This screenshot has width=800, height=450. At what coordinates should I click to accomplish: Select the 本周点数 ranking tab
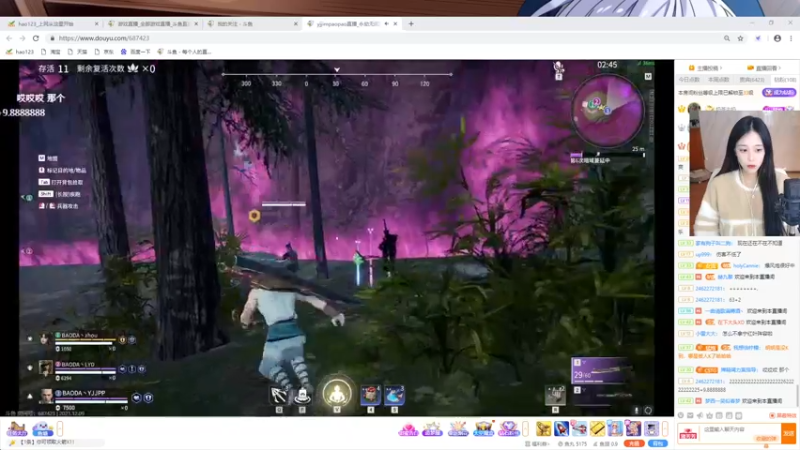click(x=718, y=80)
